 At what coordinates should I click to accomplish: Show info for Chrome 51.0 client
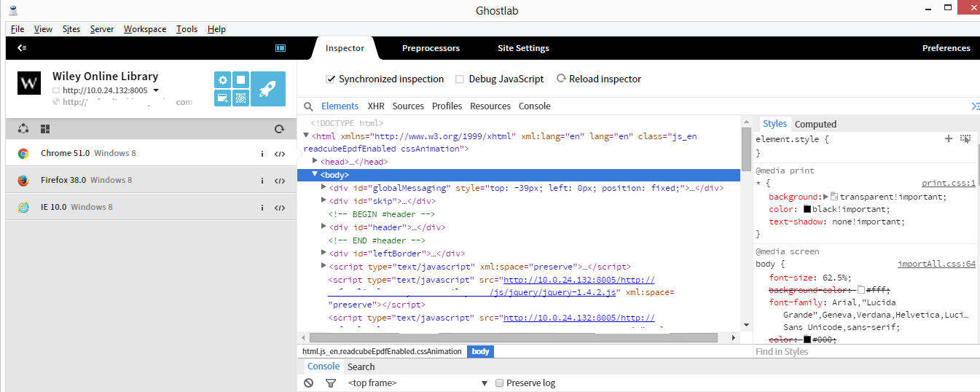[262, 154]
